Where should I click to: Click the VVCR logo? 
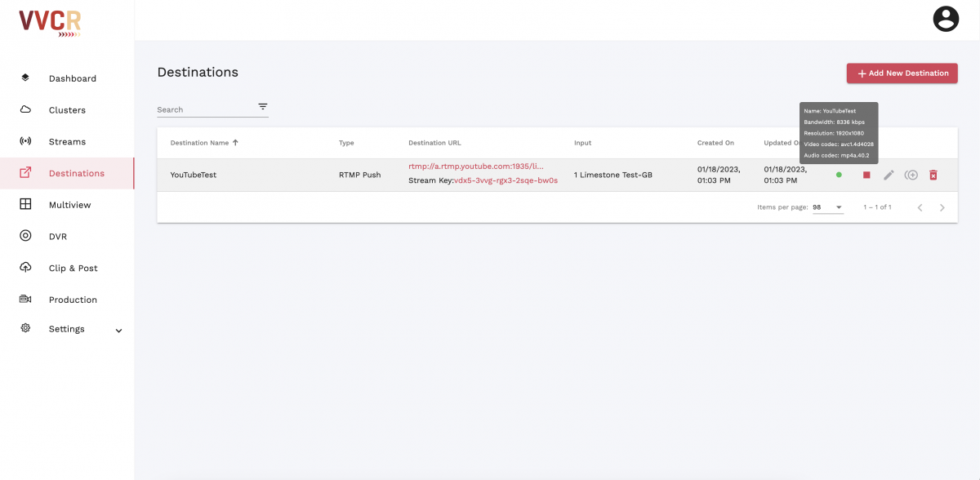pos(50,22)
